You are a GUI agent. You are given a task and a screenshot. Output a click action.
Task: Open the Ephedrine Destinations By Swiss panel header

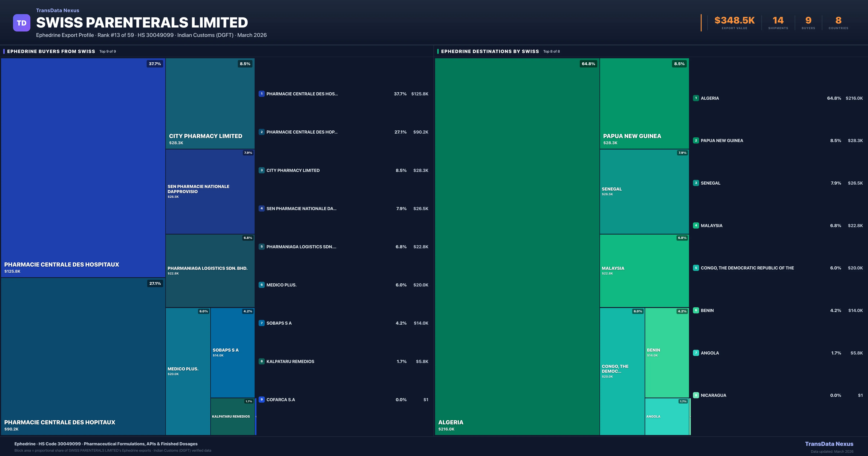click(490, 51)
